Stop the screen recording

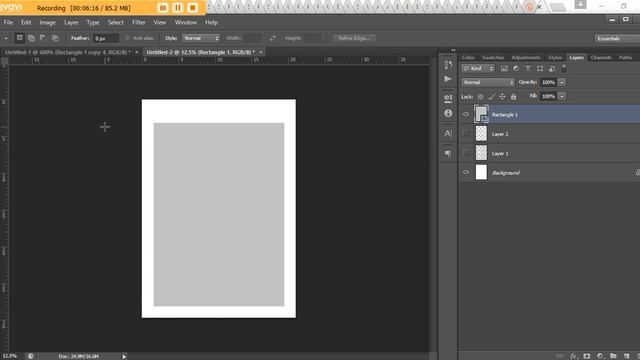click(x=193, y=8)
